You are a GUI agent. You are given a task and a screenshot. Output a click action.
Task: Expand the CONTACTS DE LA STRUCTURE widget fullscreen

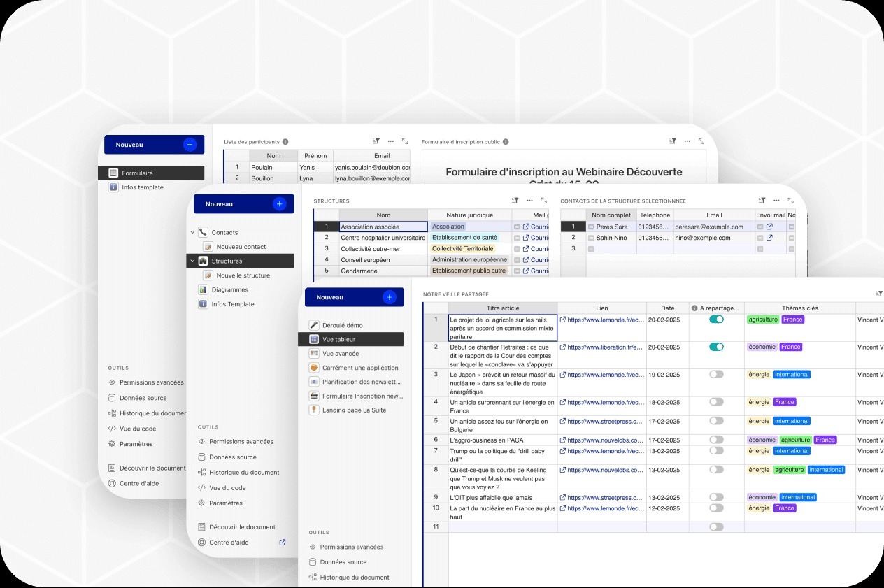click(791, 201)
